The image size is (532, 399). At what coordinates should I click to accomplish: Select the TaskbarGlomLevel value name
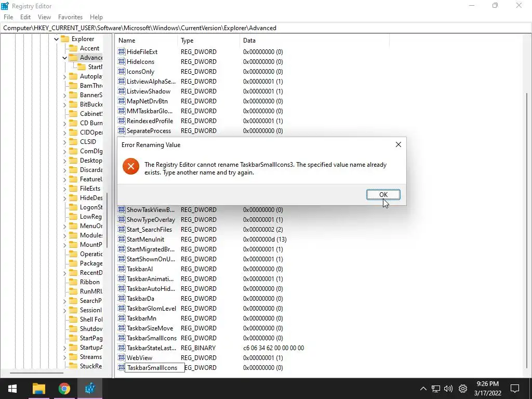(151, 309)
